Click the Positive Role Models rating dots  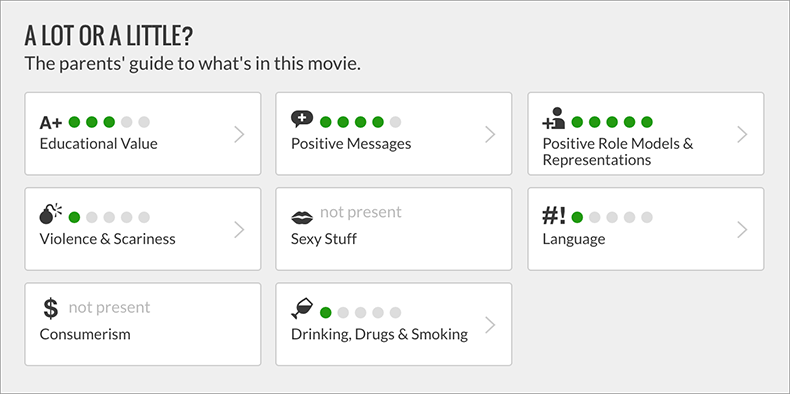tap(612, 122)
